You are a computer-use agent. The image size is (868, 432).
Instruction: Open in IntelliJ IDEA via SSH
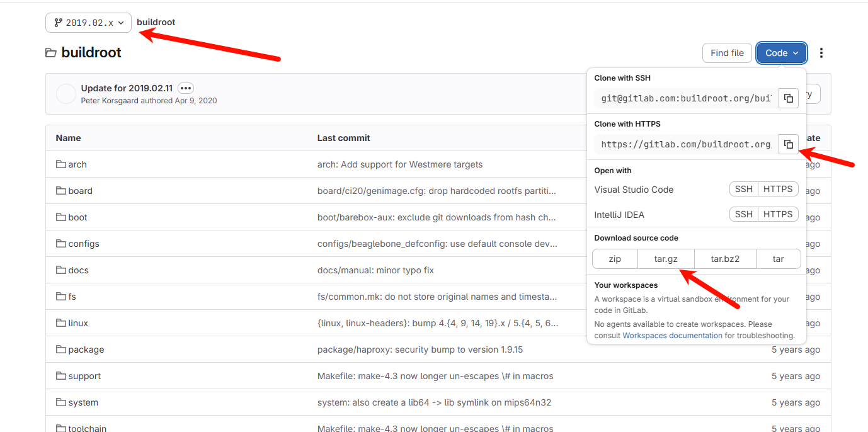744,215
